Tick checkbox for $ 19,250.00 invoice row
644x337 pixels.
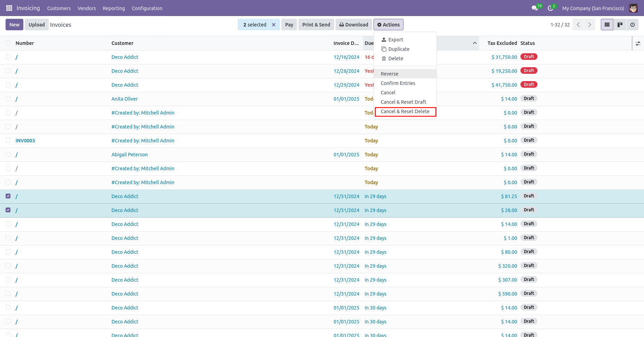click(8, 71)
